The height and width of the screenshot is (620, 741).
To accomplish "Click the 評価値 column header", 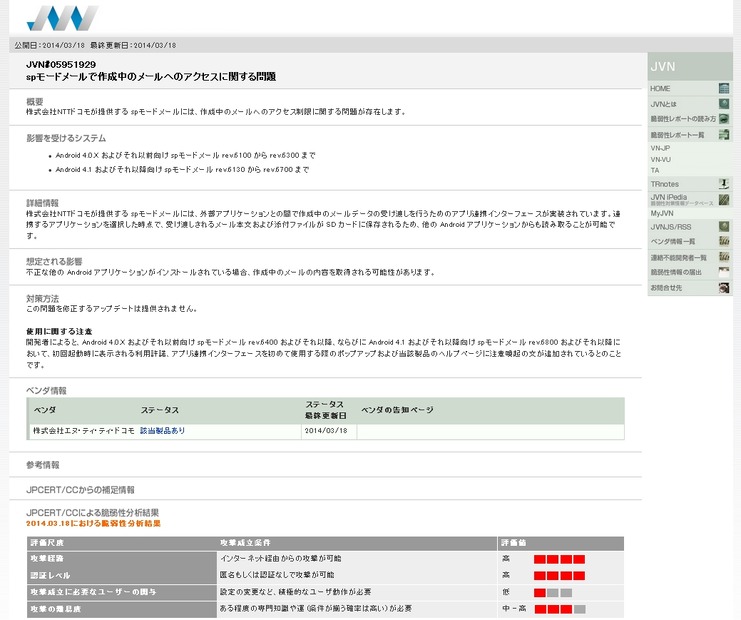I will pos(514,542).
